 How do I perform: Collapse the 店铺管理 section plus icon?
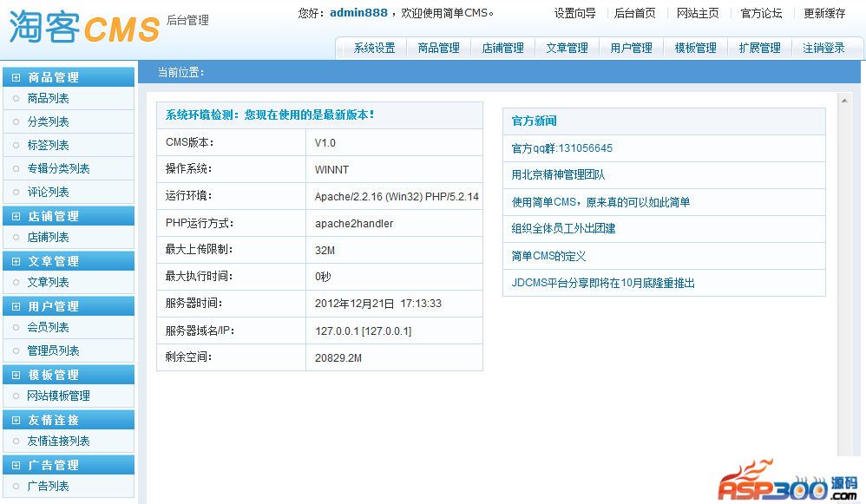(x=16, y=216)
